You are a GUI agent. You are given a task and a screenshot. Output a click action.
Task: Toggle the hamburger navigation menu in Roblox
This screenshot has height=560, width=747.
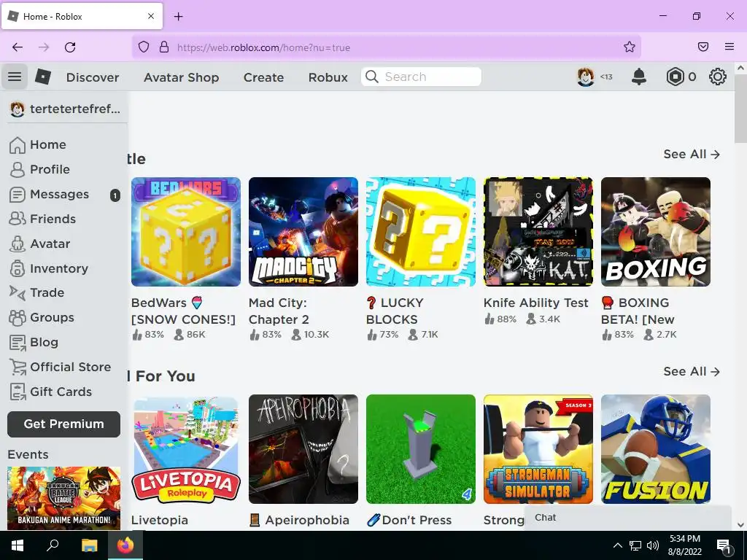[x=15, y=77]
